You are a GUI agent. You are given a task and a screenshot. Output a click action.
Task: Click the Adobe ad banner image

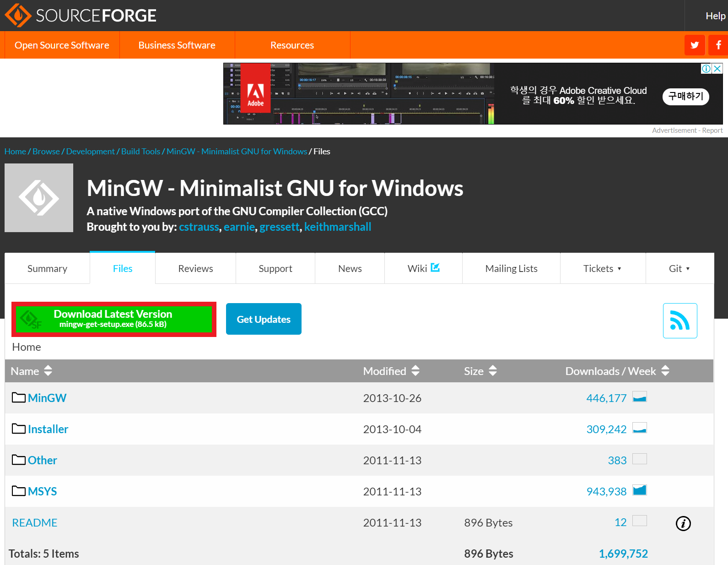473,94
